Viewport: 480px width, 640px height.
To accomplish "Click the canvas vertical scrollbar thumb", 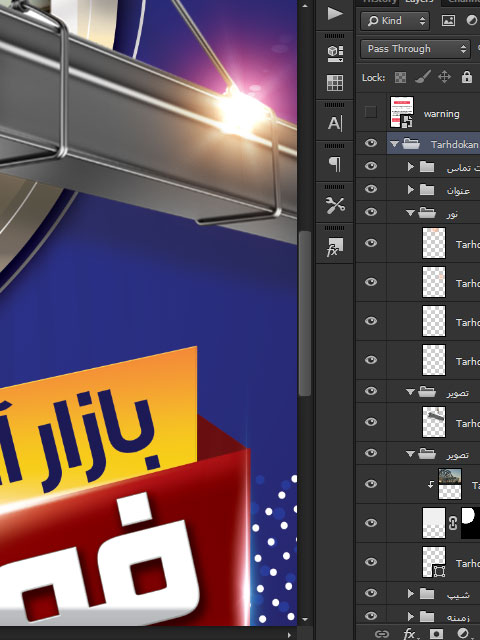I will pyautogui.click(x=304, y=313).
